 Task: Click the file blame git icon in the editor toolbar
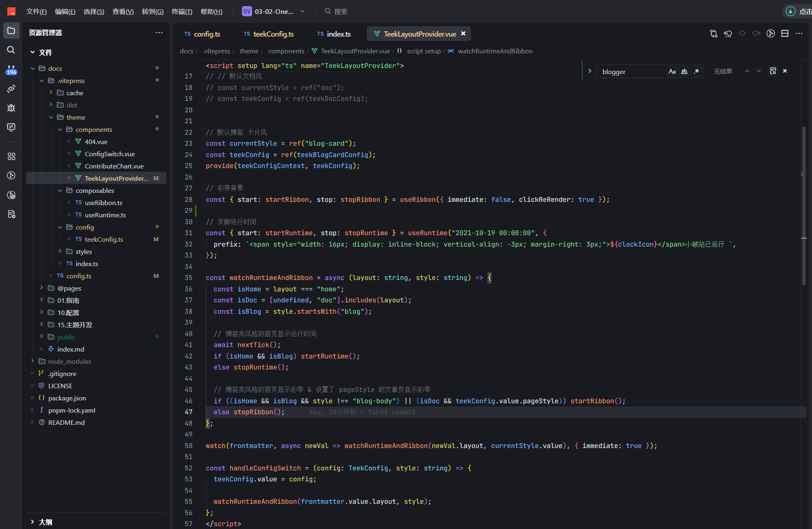pyautogui.click(x=771, y=33)
